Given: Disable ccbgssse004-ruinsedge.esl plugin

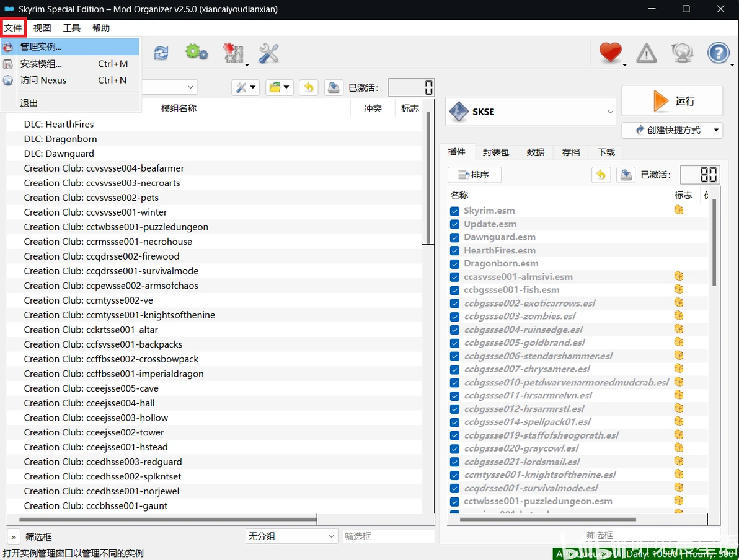Looking at the screenshot, I should coord(455,330).
